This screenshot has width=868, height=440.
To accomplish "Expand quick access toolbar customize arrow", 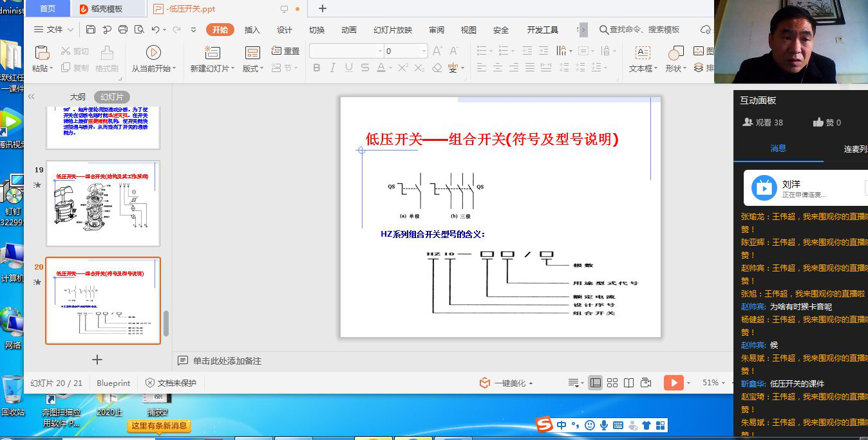I will tap(194, 30).
